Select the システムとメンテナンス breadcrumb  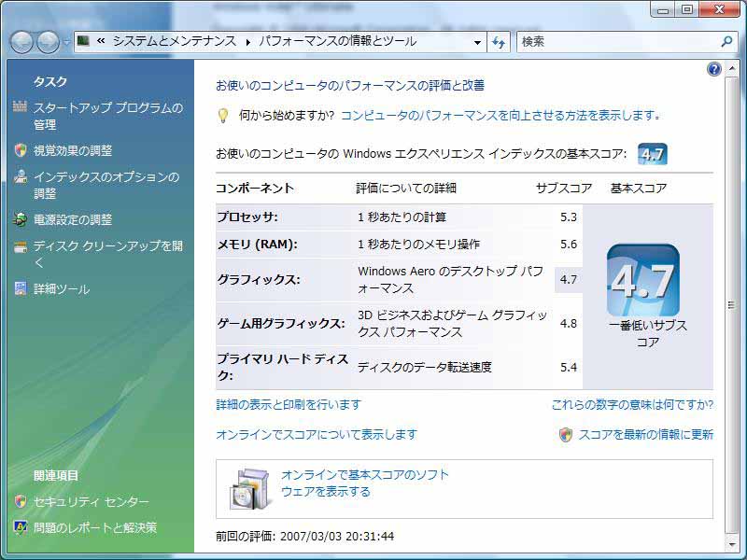[175, 41]
